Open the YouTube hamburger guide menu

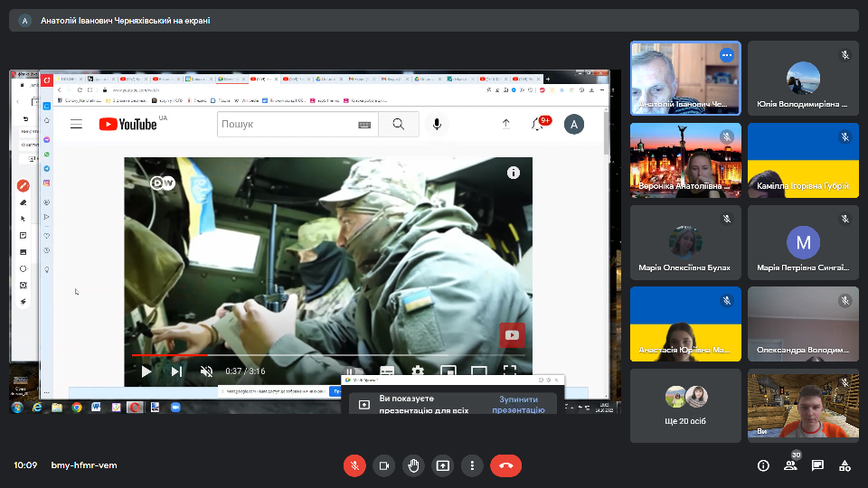point(77,124)
